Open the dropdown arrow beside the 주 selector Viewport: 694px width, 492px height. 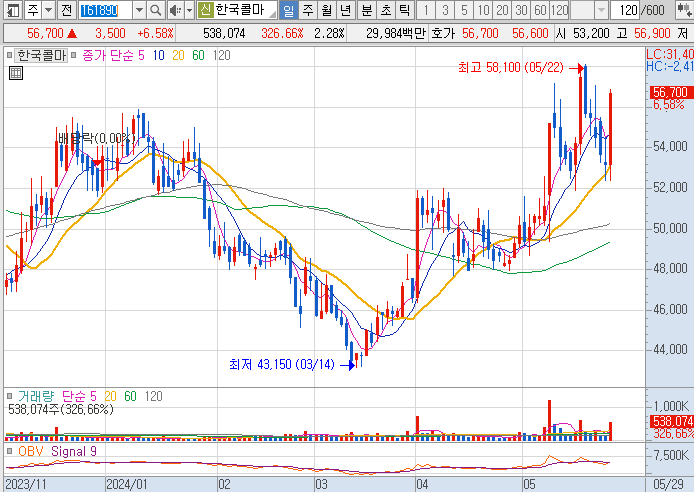[49, 10]
